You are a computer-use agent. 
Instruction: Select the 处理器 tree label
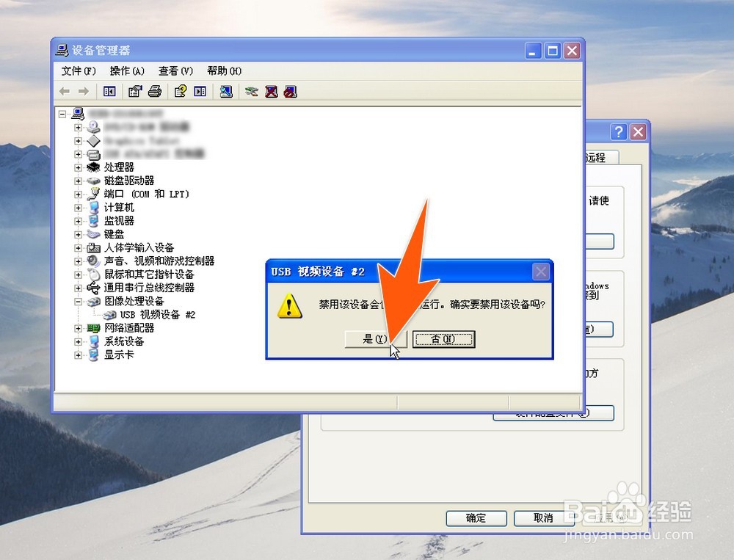point(119,167)
